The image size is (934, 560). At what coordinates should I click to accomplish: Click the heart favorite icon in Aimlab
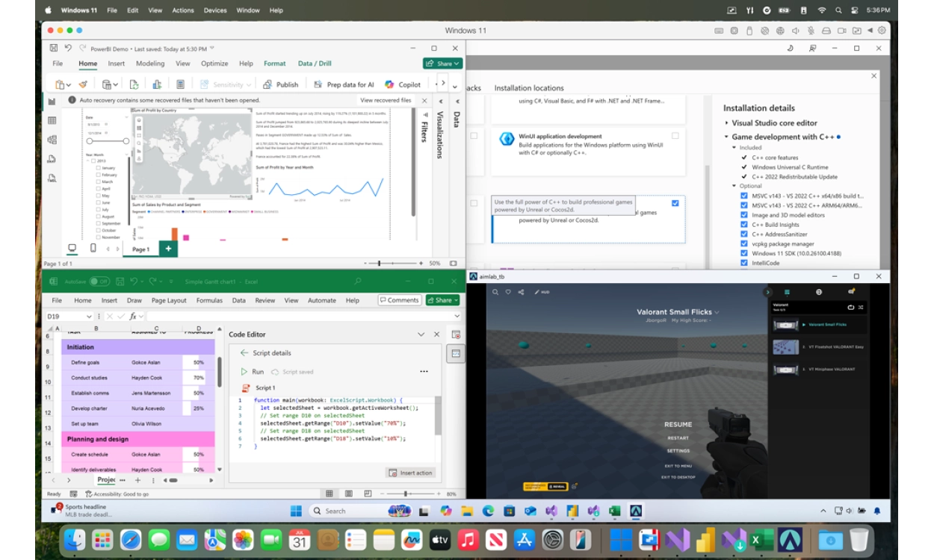tap(508, 292)
